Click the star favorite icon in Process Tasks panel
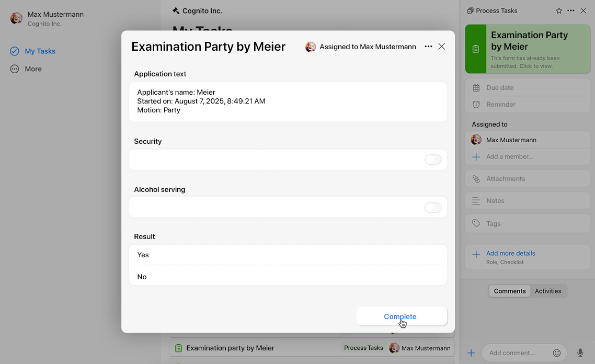 (559, 10)
